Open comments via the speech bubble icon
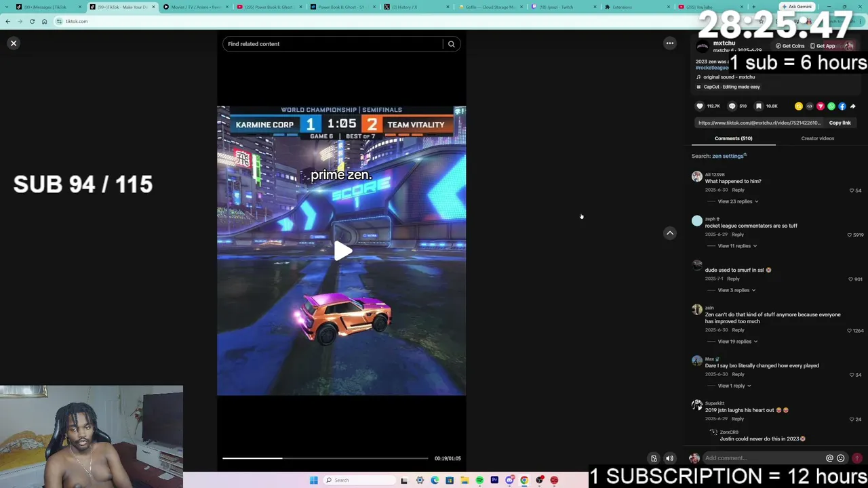 click(x=732, y=106)
